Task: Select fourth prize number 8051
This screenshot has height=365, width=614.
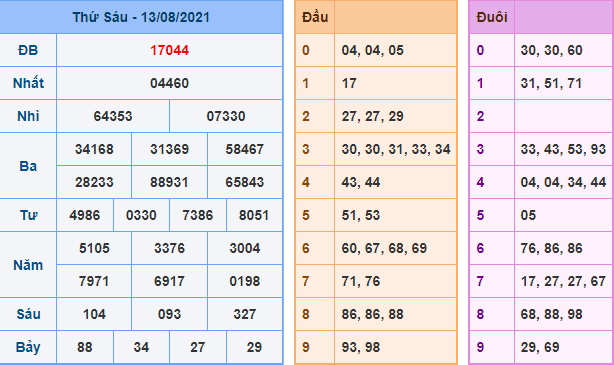Action: pyautogui.click(x=254, y=215)
